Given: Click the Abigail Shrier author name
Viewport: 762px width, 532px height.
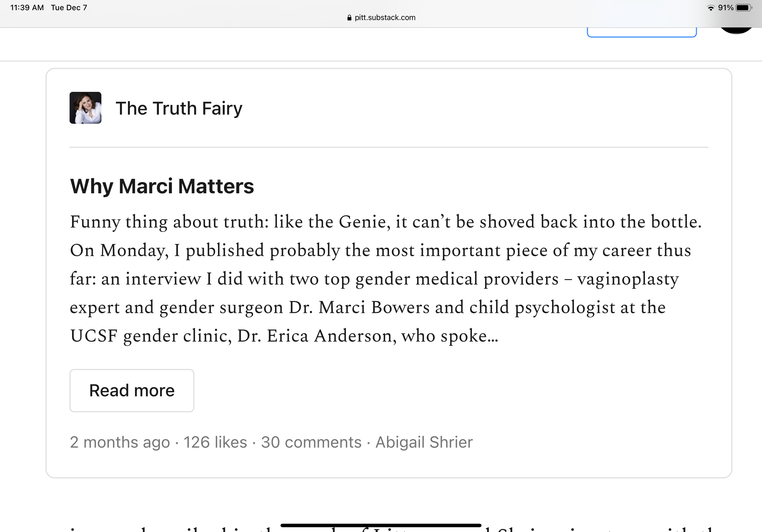Looking at the screenshot, I should [424, 442].
